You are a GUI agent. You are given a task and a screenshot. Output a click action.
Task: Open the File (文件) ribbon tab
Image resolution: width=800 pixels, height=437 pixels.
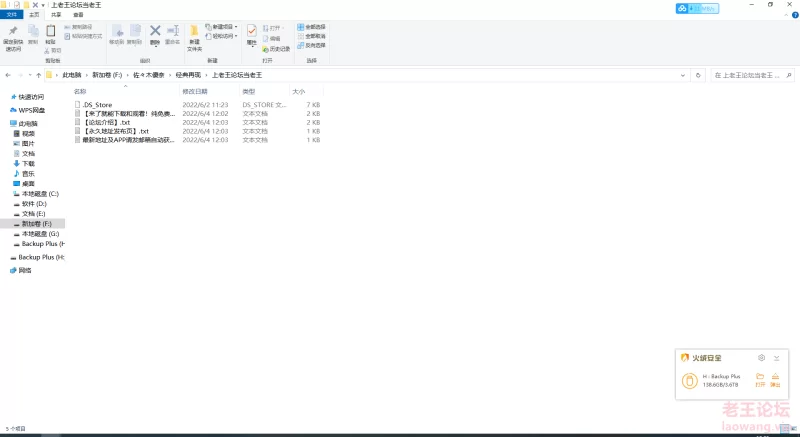[x=12, y=15]
